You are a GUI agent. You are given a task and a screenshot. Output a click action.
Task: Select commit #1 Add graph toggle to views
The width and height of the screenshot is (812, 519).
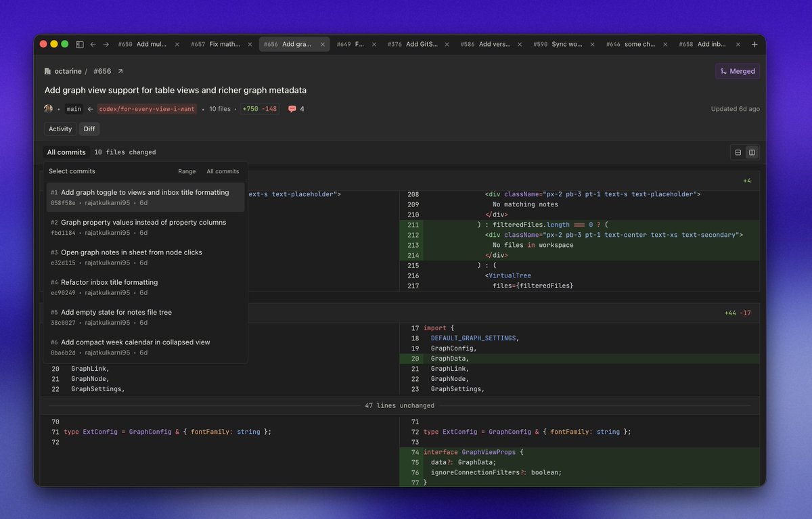pos(145,197)
